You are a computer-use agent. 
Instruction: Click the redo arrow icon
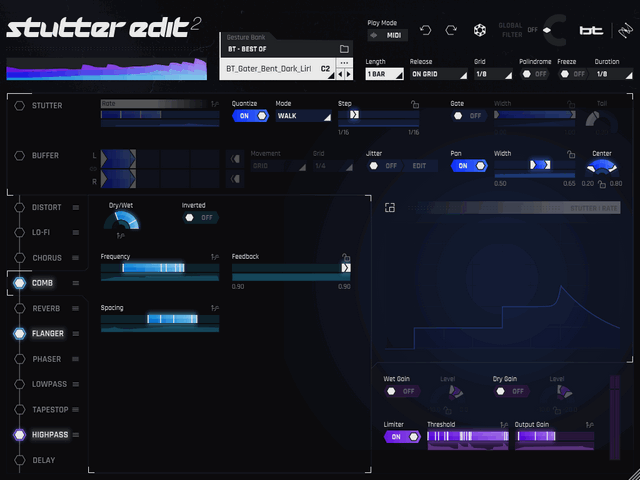pos(451,31)
